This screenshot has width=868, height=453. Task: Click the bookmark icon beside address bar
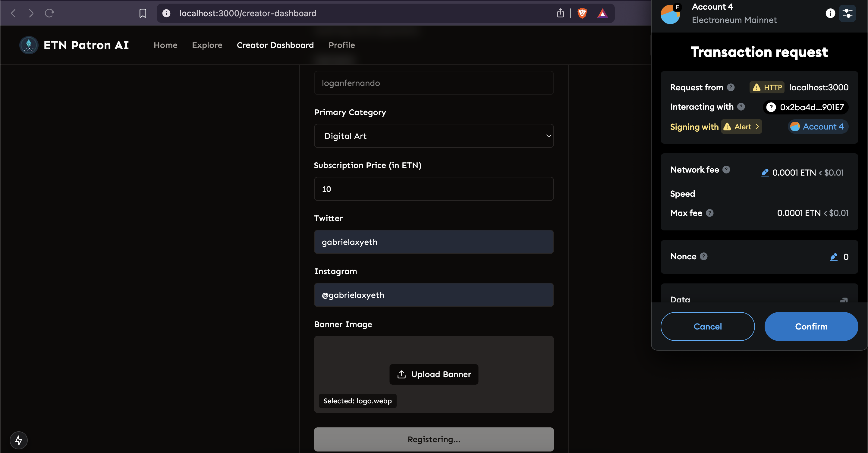(x=143, y=13)
